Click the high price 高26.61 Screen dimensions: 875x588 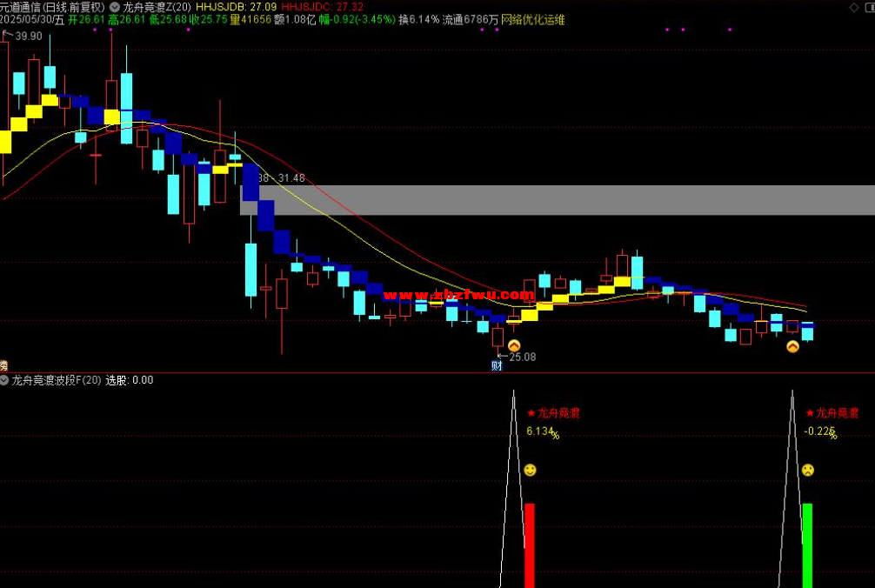pos(127,20)
